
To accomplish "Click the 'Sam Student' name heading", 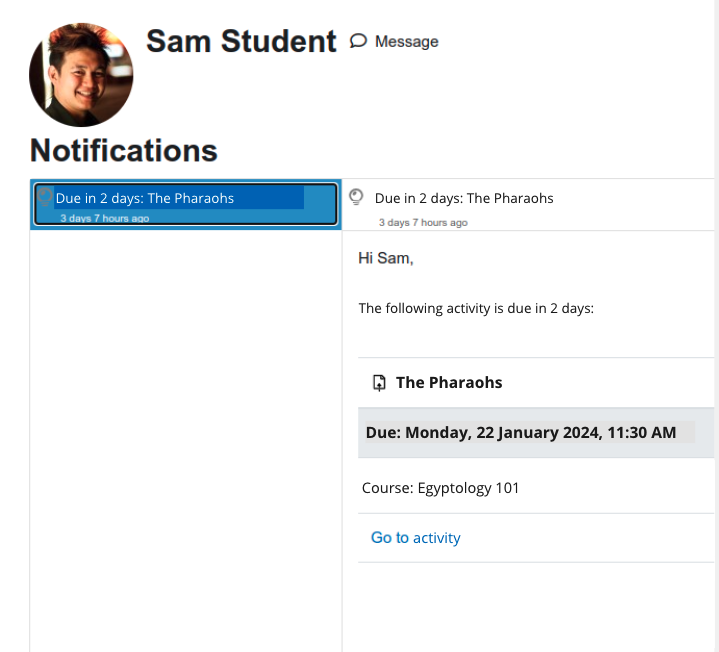I will [x=241, y=41].
